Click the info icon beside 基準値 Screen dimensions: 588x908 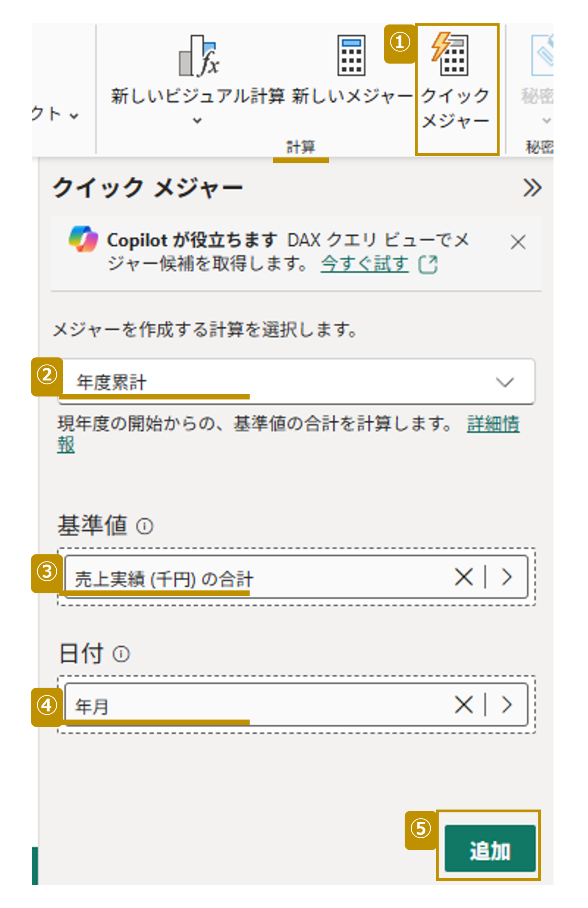(x=145, y=527)
